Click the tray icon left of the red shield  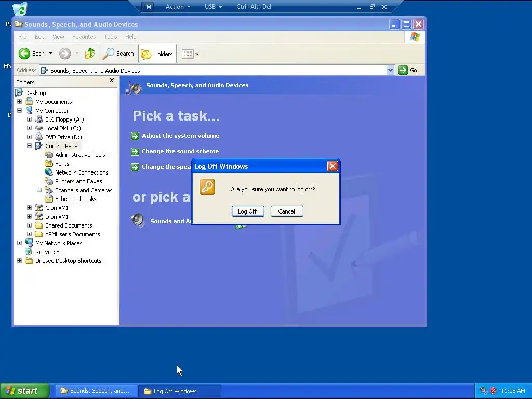coord(483,391)
